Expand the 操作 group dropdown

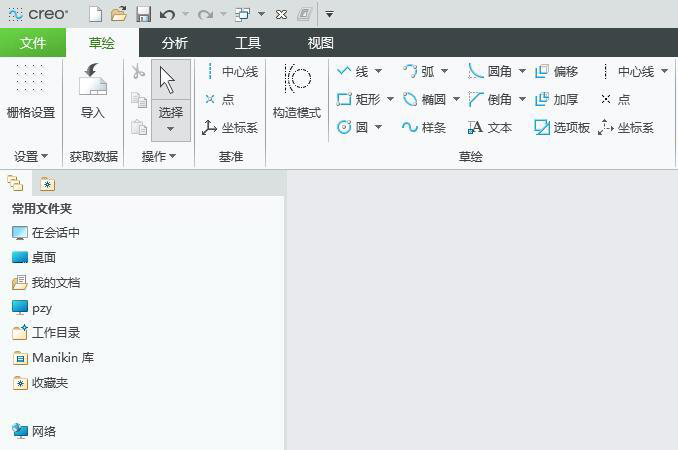159,156
